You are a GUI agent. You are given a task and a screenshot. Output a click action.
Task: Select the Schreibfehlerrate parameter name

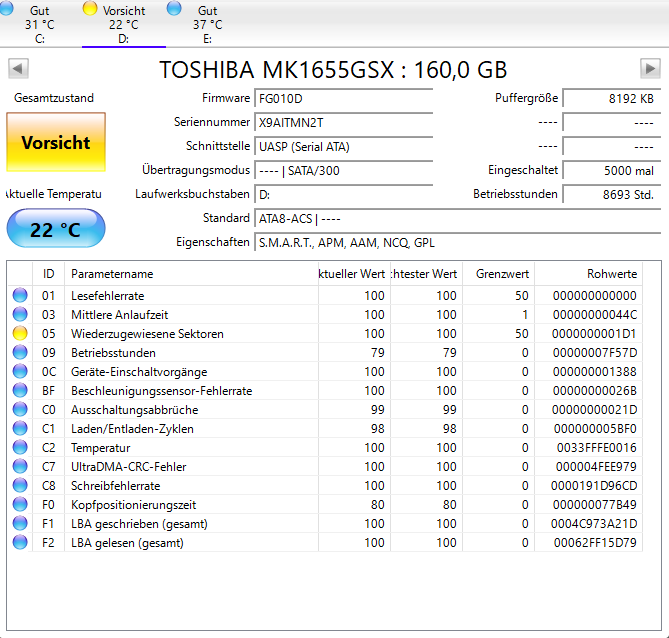coord(115,486)
